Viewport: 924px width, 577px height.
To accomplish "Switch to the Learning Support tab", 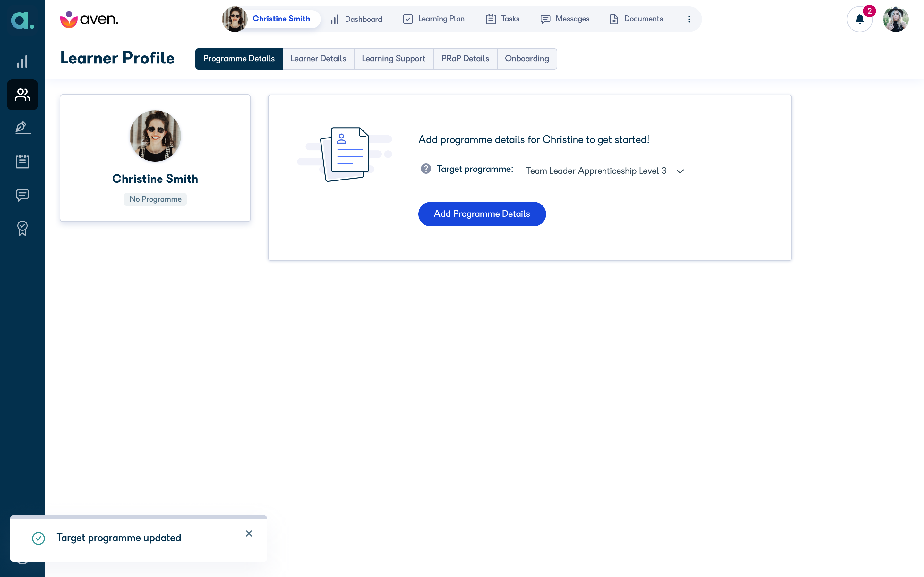I will (393, 59).
